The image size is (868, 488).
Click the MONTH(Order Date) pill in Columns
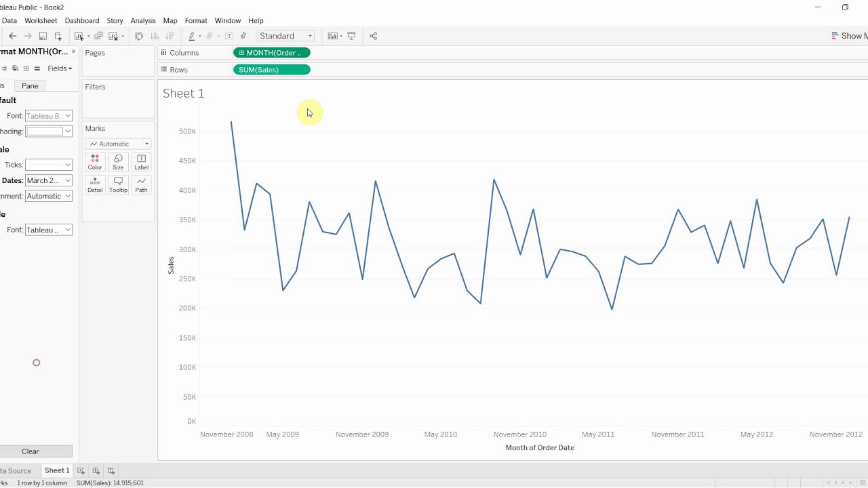pos(271,53)
